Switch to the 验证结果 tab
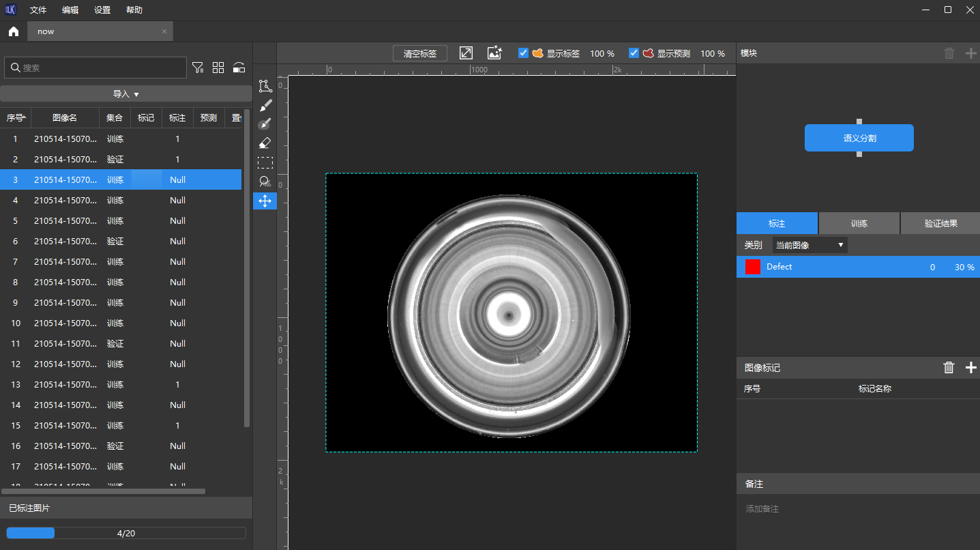980x550 pixels. click(940, 223)
